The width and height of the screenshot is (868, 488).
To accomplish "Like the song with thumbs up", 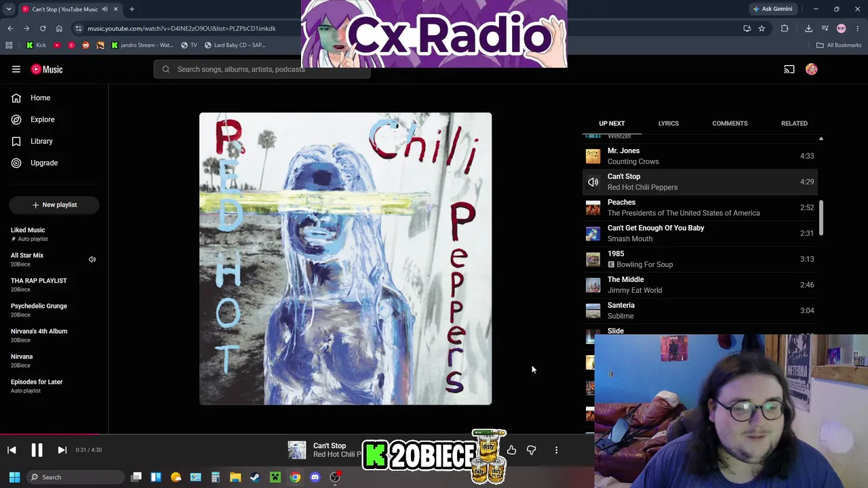I will click(511, 450).
